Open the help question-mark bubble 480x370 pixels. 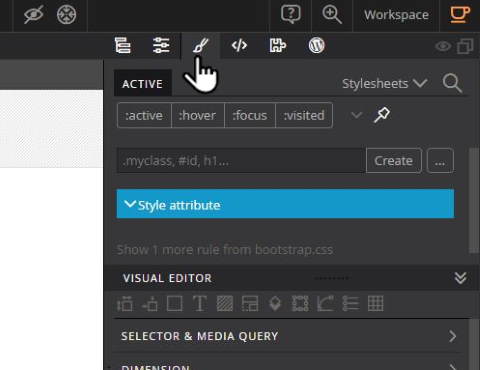point(291,14)
